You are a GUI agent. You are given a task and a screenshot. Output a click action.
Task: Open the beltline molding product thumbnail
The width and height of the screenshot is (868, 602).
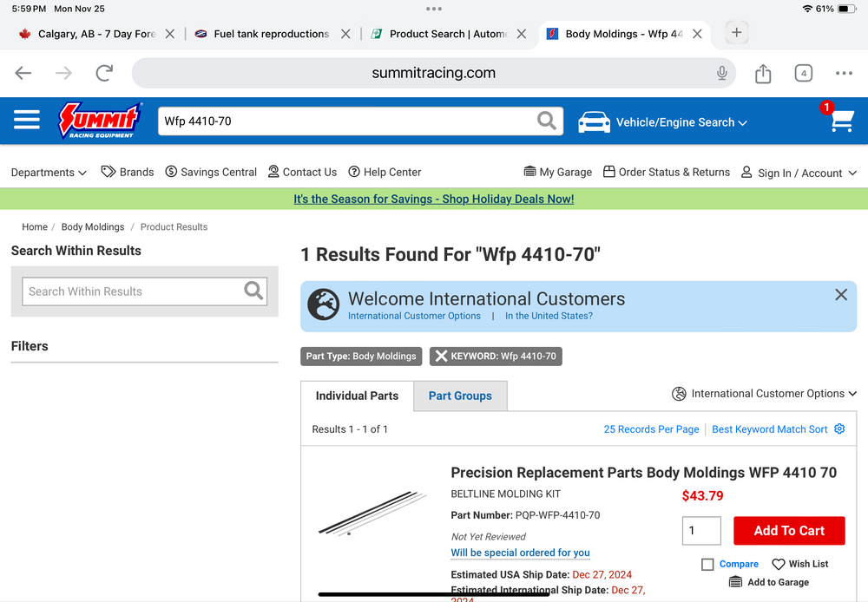pyautogui.click(x=372, y=513)
